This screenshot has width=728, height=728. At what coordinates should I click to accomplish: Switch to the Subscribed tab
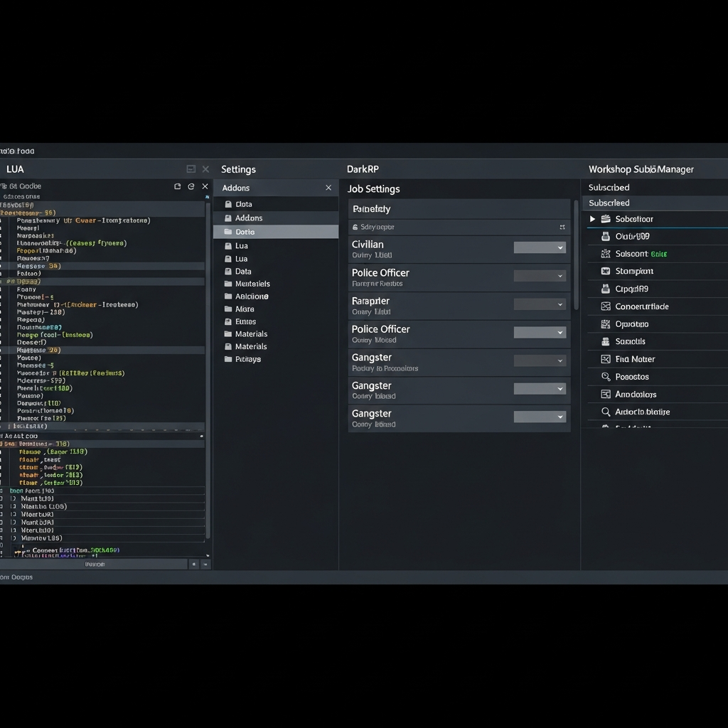[609, 188]
